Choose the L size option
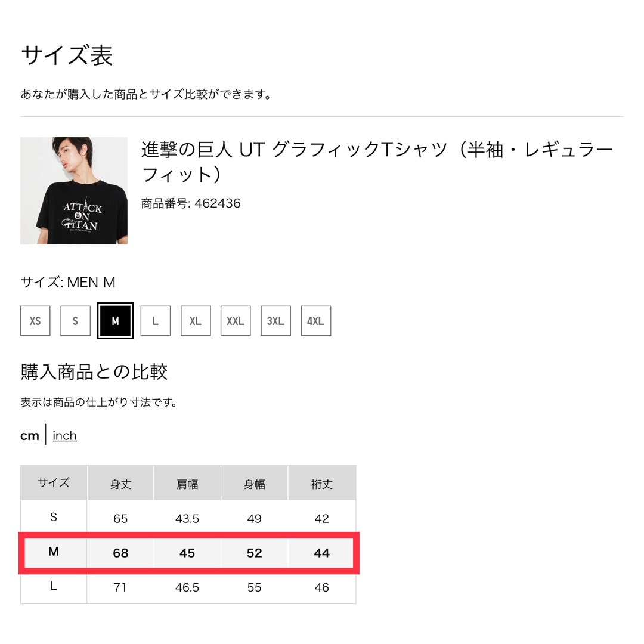 pos(155,321)
